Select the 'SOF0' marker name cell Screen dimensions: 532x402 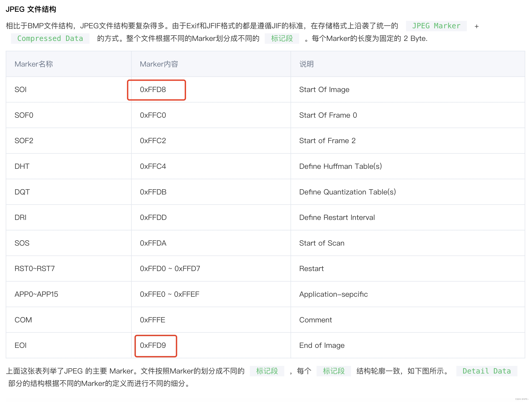coord(68,115)
